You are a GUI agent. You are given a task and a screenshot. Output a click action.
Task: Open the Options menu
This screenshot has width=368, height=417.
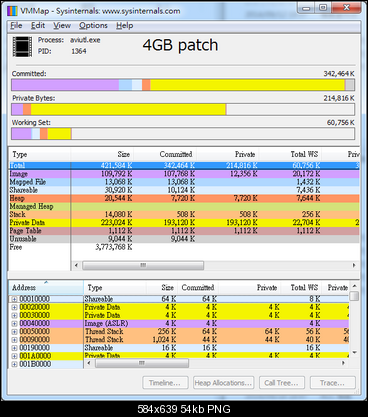[x=93, y=25]
